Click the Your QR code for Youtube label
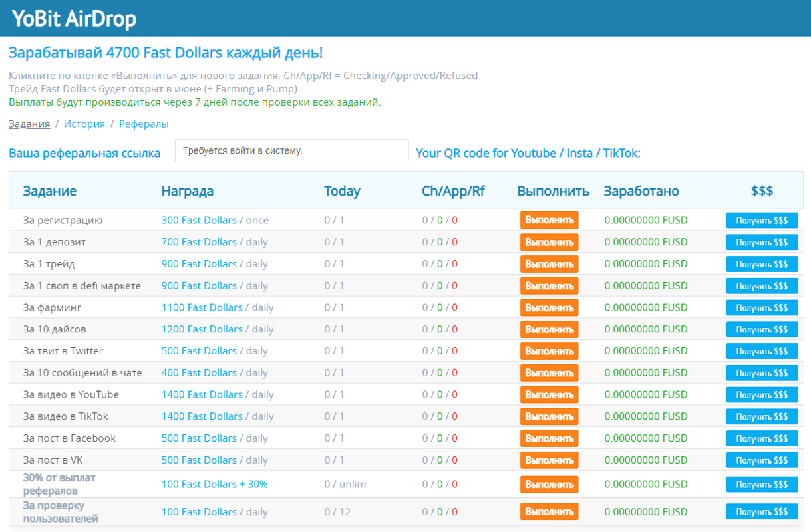The width and height of the screenshot is (811, 532). coord(528,153)
